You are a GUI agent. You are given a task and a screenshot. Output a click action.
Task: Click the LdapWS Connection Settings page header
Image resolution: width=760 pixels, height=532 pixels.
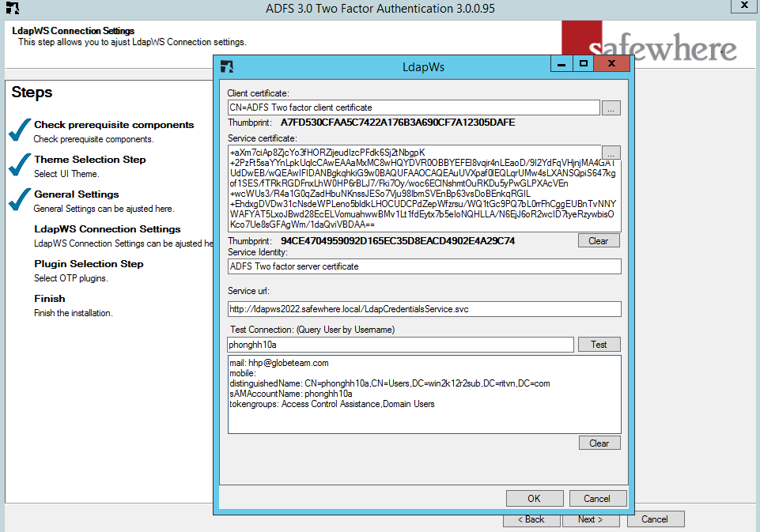click(x=74, y=31)
